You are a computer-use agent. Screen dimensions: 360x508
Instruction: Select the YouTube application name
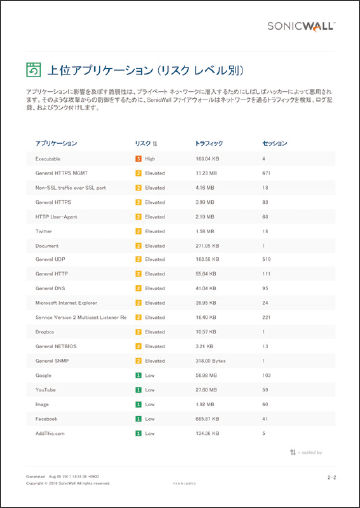pos(46,390)
